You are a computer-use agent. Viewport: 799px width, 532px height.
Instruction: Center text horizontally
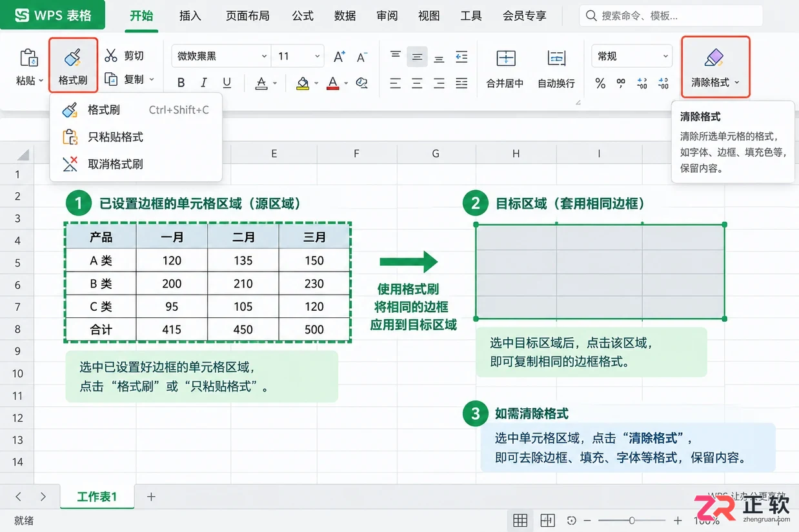(417, 83)
